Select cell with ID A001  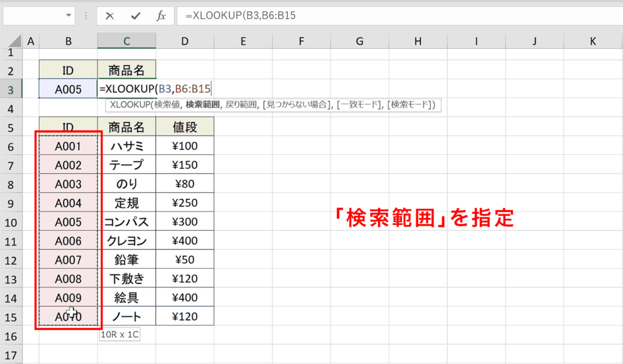68,146
